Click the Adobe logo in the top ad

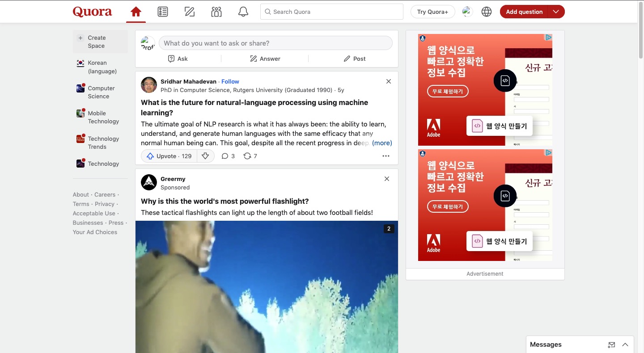[433, 128]
